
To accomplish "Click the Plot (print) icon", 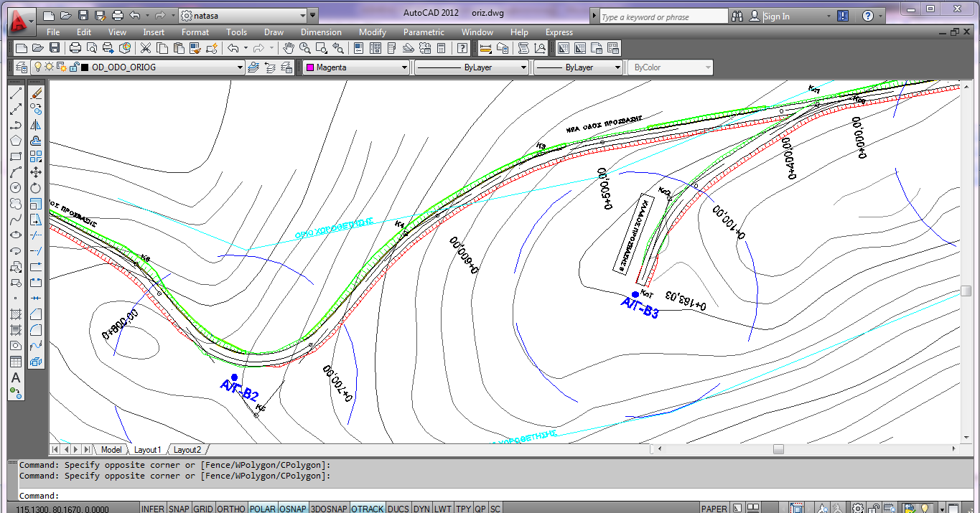I will (75, 48).
